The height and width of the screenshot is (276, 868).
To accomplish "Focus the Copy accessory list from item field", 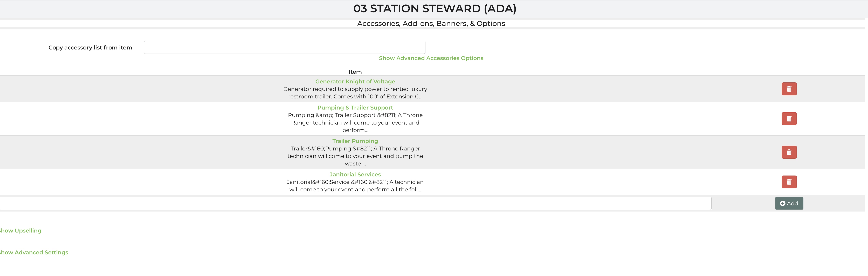I will [284, 47].
